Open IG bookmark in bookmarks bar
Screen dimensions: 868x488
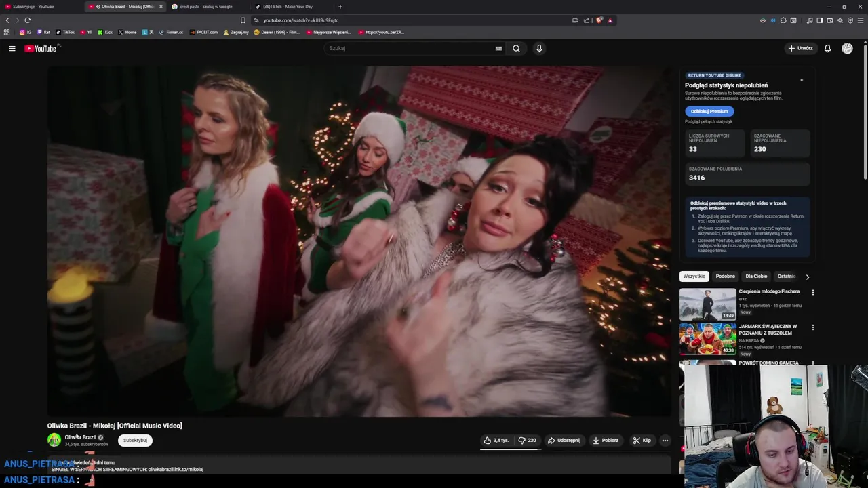point(26,32)
